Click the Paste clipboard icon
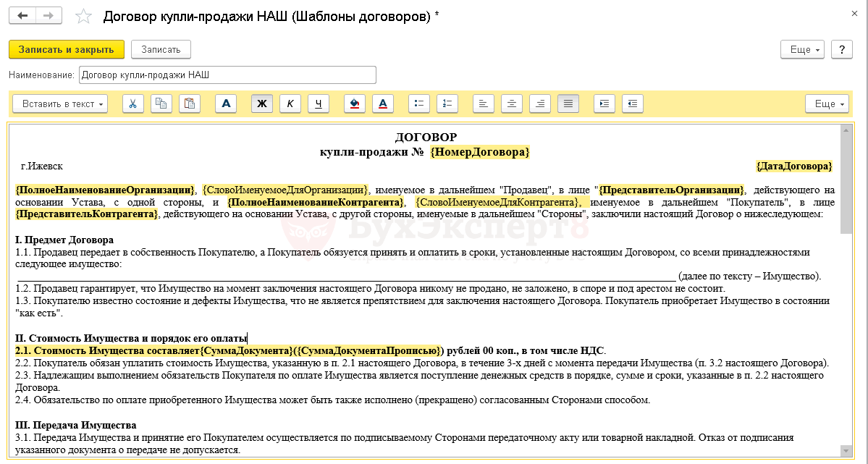The height and width of the screenshot is (464, 868). [190, 104]
